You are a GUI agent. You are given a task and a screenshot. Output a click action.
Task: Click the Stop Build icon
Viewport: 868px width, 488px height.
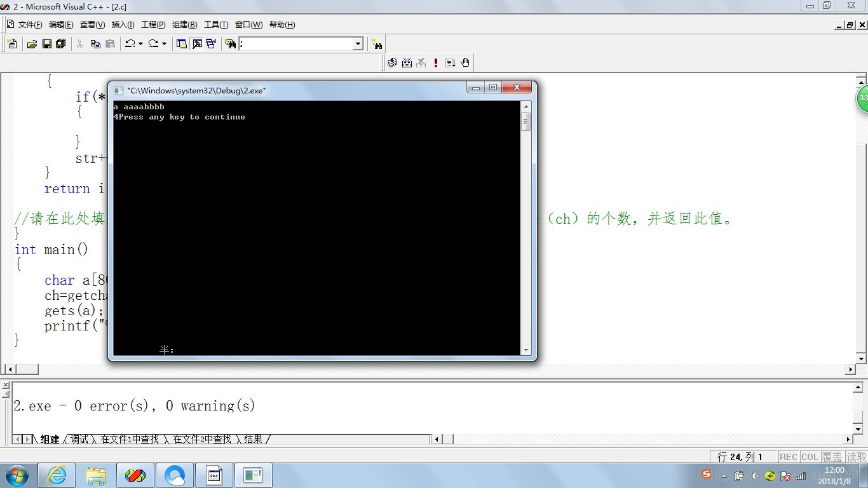click(421, 62)
